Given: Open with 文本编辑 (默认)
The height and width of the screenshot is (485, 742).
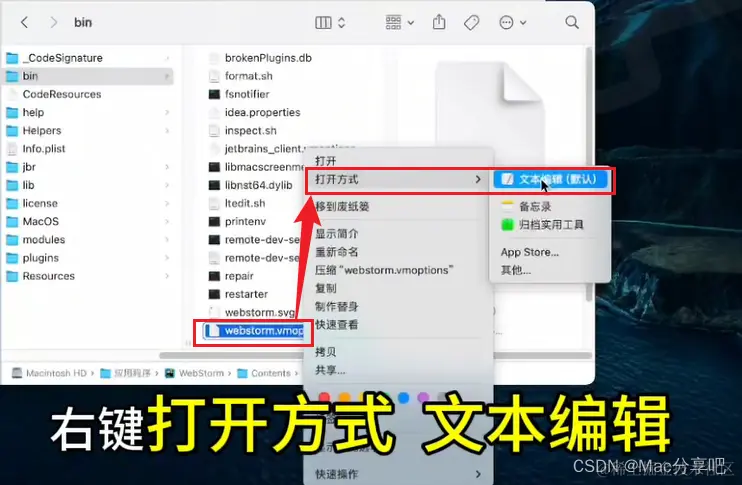Looking at the screenshot, I should click(550, 179).
